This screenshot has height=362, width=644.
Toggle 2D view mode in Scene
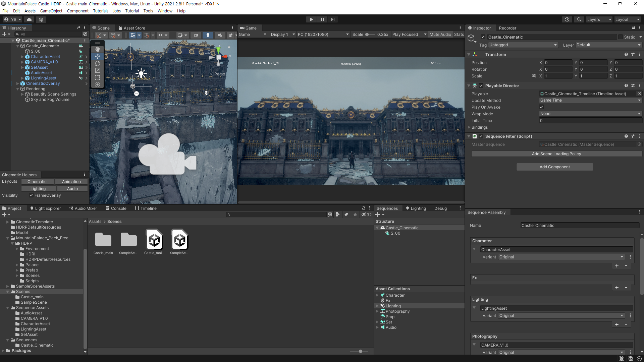click(196, 35)
